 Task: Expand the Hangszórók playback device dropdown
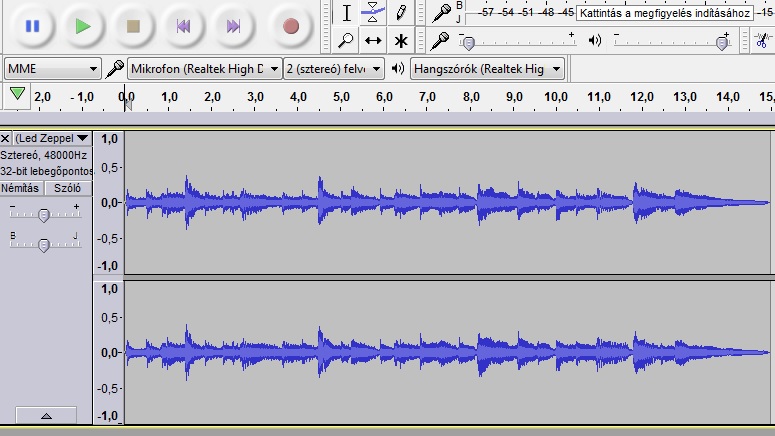pos(488,69)
